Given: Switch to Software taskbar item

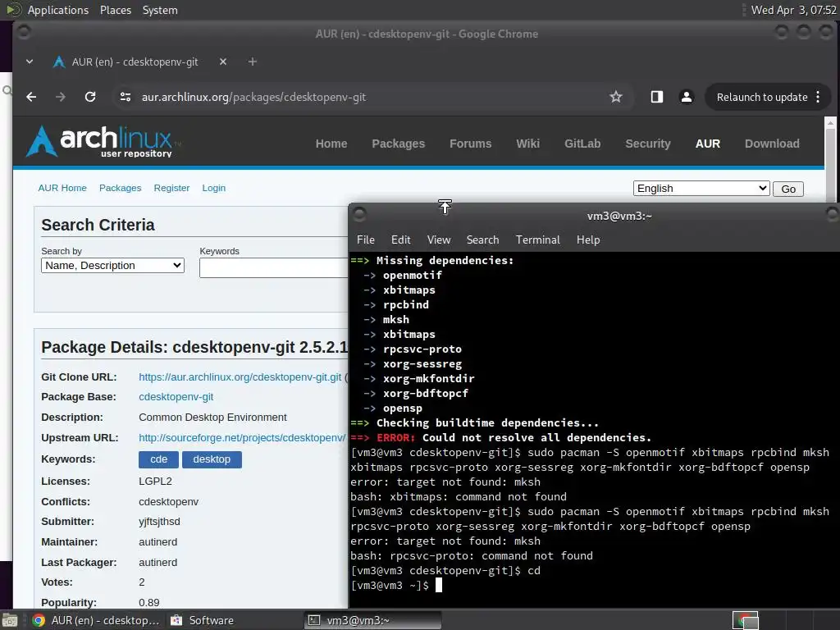Looking at the screenshot, I should pyautogui.click(x=203, y=620).
